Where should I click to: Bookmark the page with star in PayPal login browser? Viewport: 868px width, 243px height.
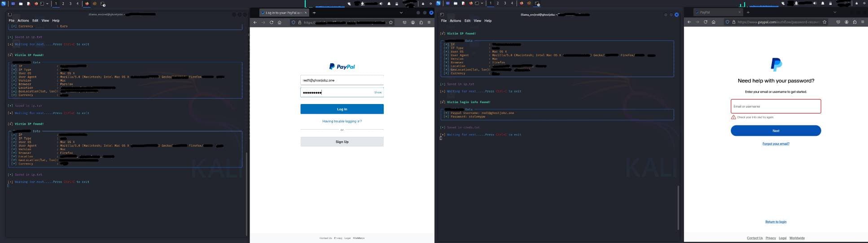pyautogui.click(x=390, y=22)
